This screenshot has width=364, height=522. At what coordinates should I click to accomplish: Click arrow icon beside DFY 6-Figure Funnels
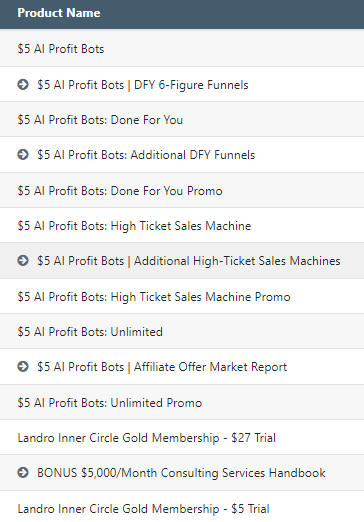tap(23, 85)
